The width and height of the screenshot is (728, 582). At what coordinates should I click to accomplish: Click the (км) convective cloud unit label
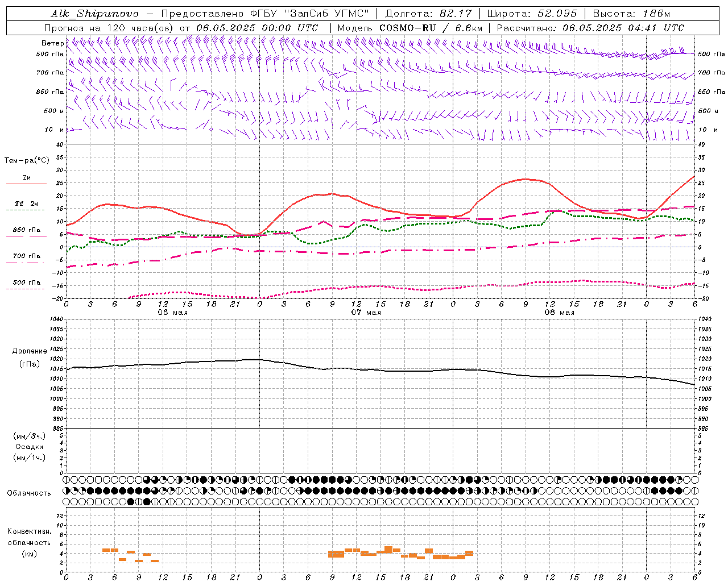click(x=30, y=554)
